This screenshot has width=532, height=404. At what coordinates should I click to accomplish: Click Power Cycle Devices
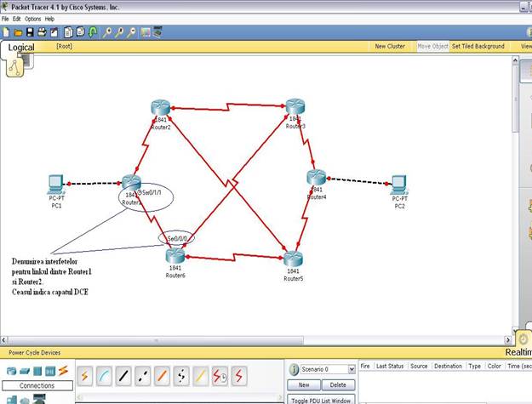click(35, 353)
